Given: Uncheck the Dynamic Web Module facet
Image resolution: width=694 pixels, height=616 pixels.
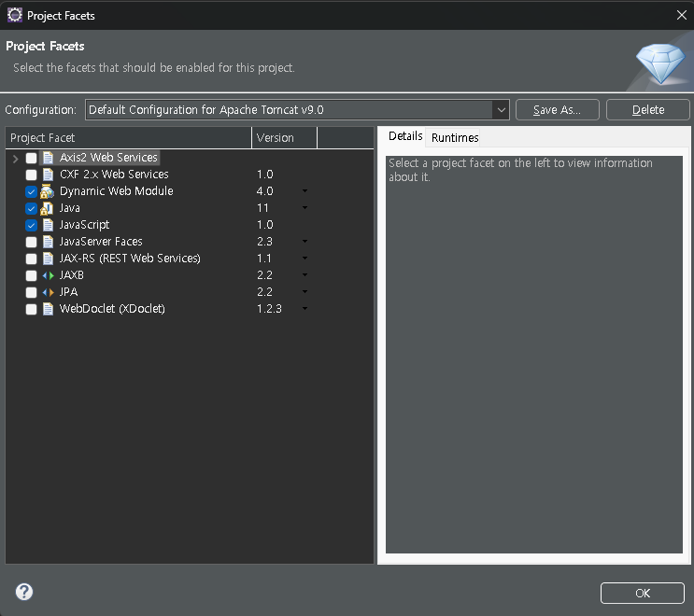Looking at the screenshot, I should [31, 191].
